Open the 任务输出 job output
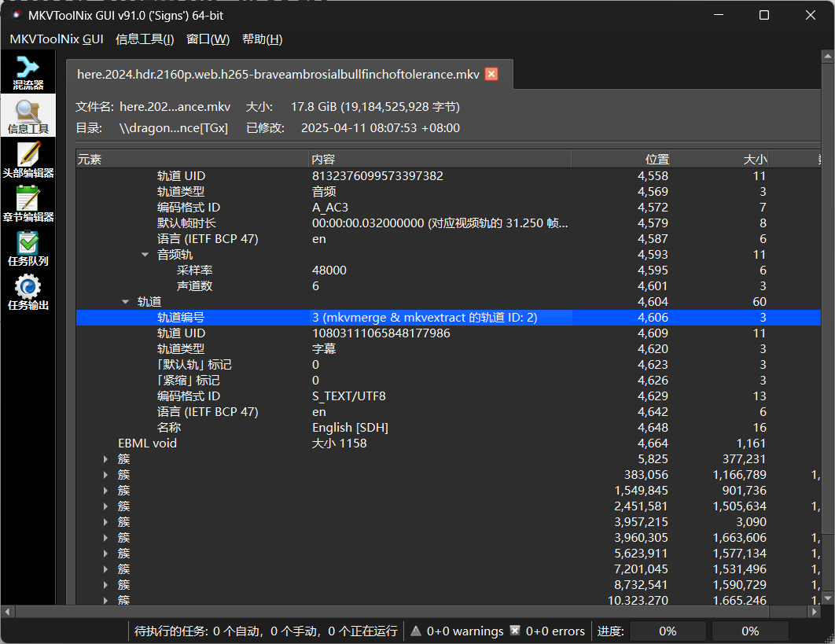835x644 pixels. point(28,293)
